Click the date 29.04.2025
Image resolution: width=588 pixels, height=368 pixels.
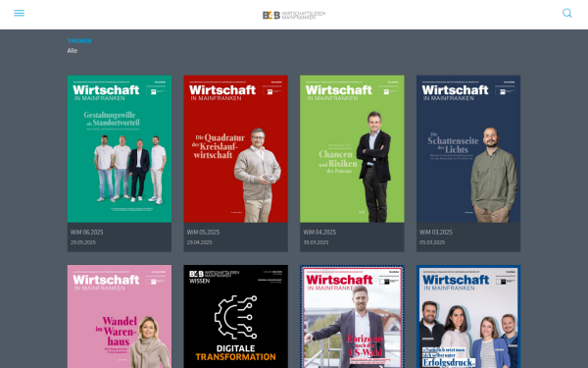pyautogui.click(x=199, y=242)
